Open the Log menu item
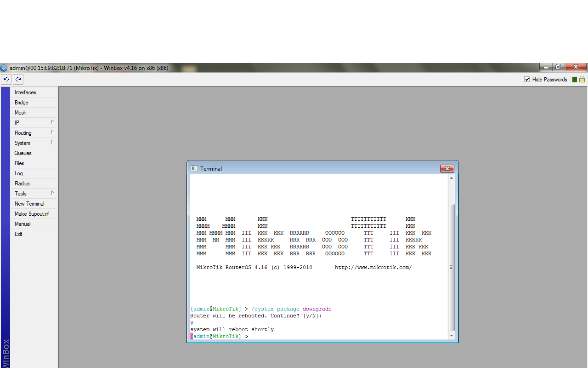This screenshot has height=368, width=588. pos(34,173)
